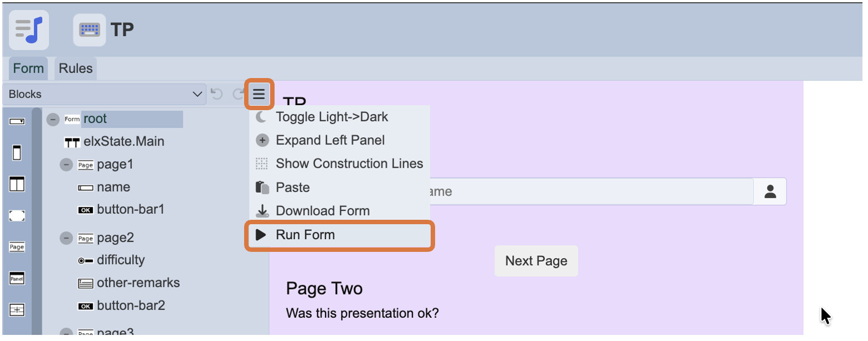Click the person icon beside name field
The width and height of the screenshot is (868, 341).
point(770,192)
